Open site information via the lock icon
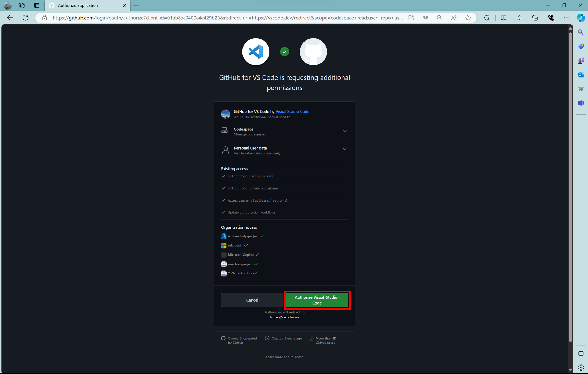This screenshot has height=374, width=588. [44, 18]
